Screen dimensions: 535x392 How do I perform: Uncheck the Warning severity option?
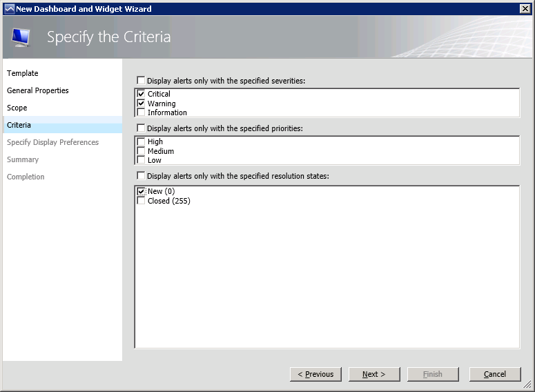(x=142, y=104)
